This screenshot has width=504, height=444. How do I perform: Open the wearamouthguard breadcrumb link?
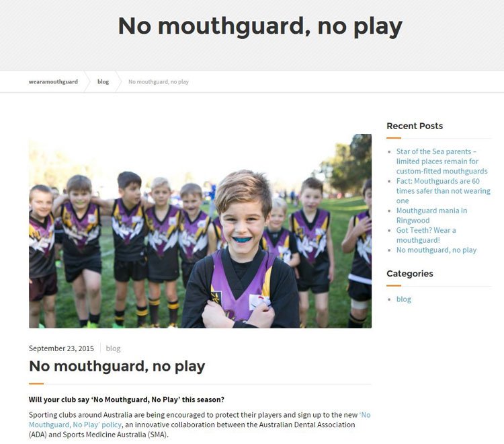click(x=53, y=81)
